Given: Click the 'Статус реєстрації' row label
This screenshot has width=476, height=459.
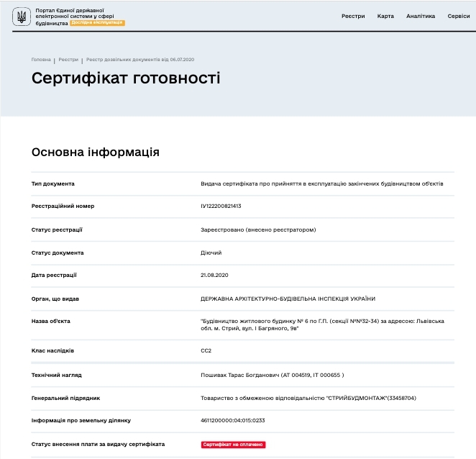Looking at the screenshot, I should point(57,229).
